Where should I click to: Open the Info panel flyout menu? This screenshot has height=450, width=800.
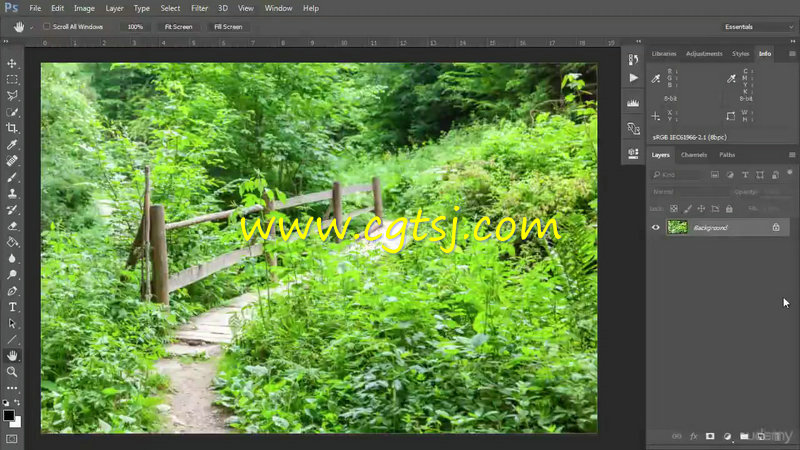pos(792,54)
